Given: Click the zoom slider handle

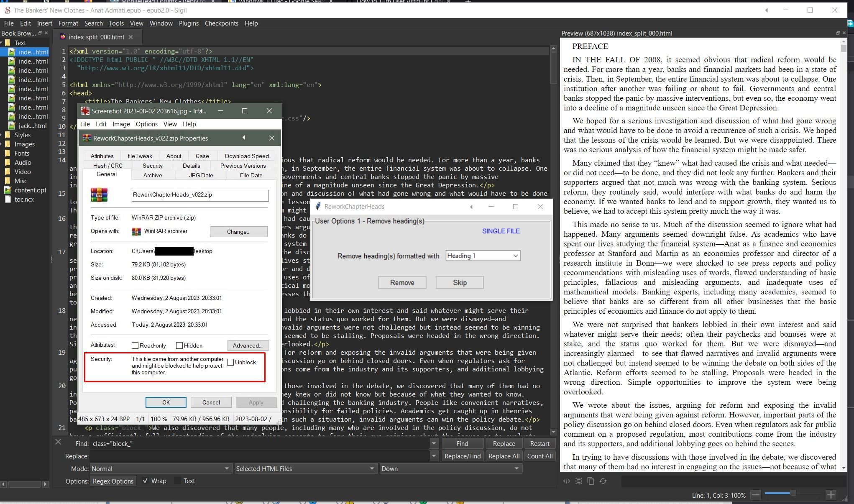Looking at the screenshot, I should point(793,494).
